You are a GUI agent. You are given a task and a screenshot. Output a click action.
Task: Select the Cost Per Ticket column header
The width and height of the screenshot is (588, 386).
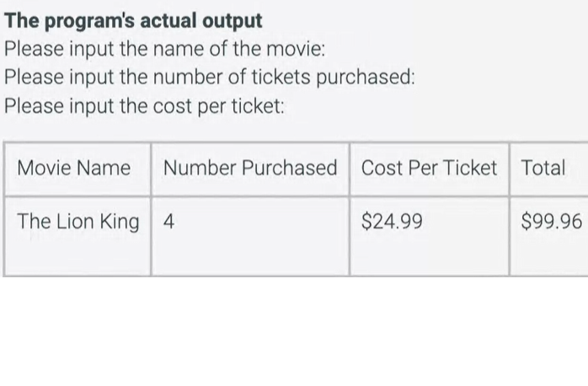tap(429, 169)
